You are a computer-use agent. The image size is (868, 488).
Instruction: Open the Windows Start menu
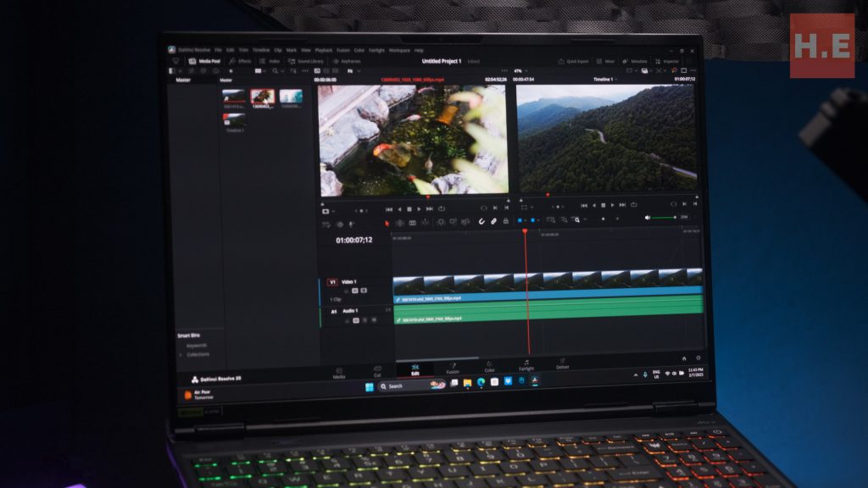pyautogui.click(x=369, y=385)
